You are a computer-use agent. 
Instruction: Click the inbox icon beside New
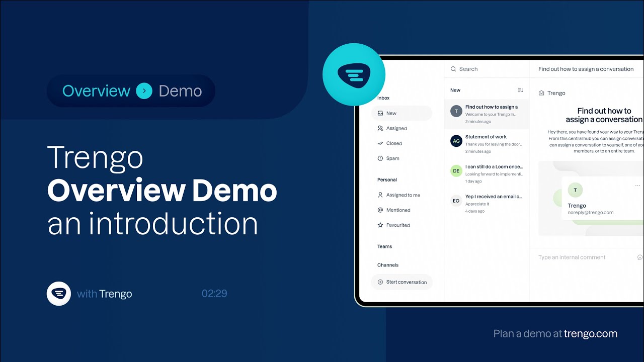click(380, 113)
